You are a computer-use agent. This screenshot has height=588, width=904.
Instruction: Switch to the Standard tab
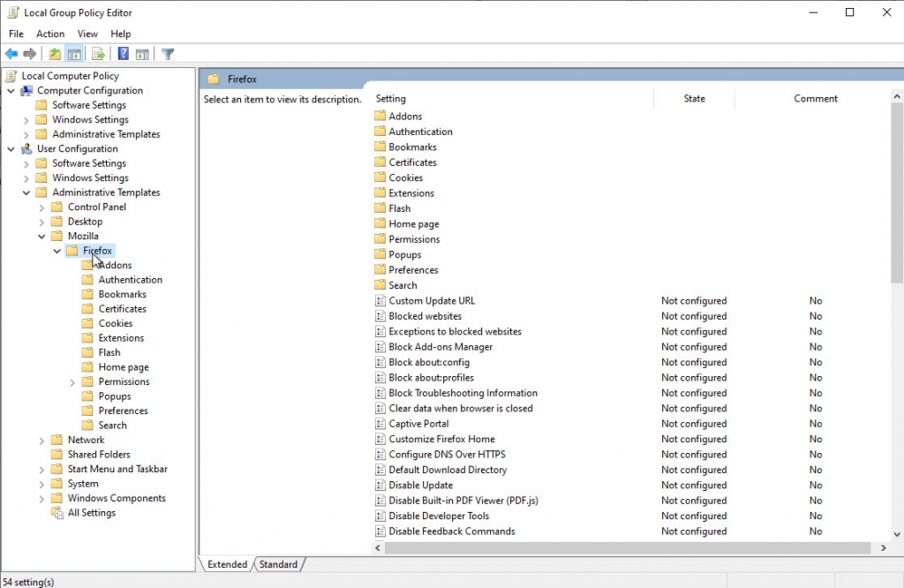278,564
